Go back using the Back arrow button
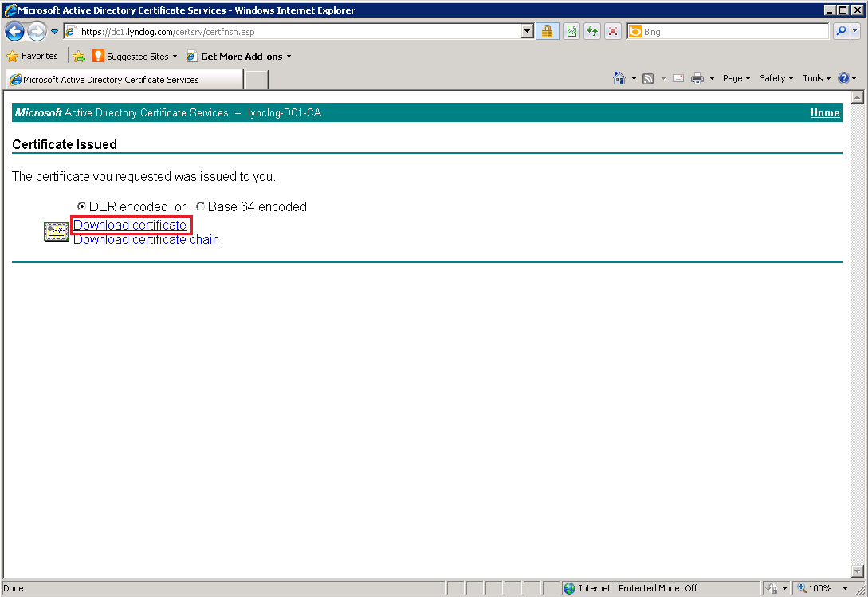The height and width of the screenshot is (597, 868). tap(15, 32)
